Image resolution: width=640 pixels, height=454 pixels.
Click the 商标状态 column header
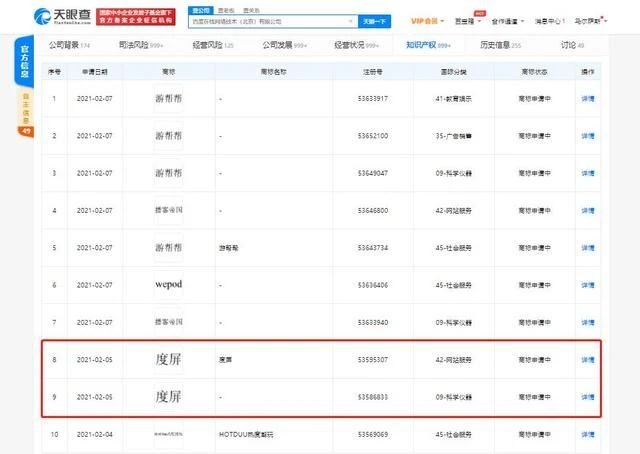pyautogui.click(x=534, y=72)
